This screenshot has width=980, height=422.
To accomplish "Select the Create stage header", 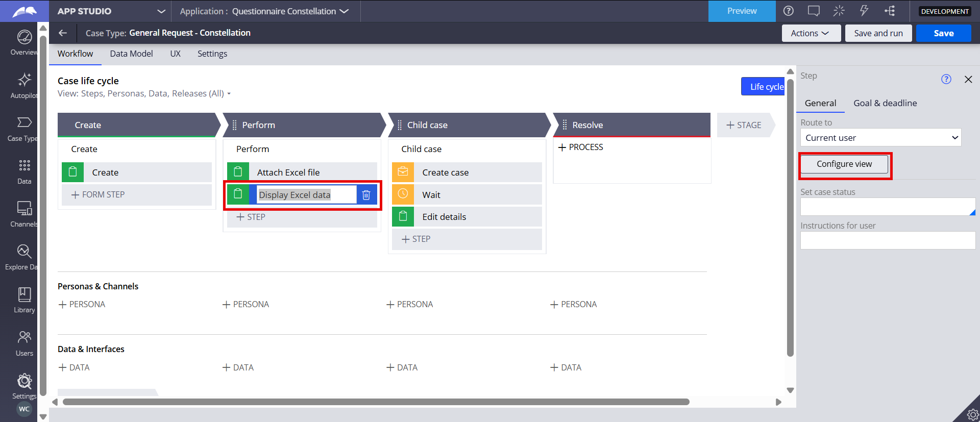I will (138, 125).
